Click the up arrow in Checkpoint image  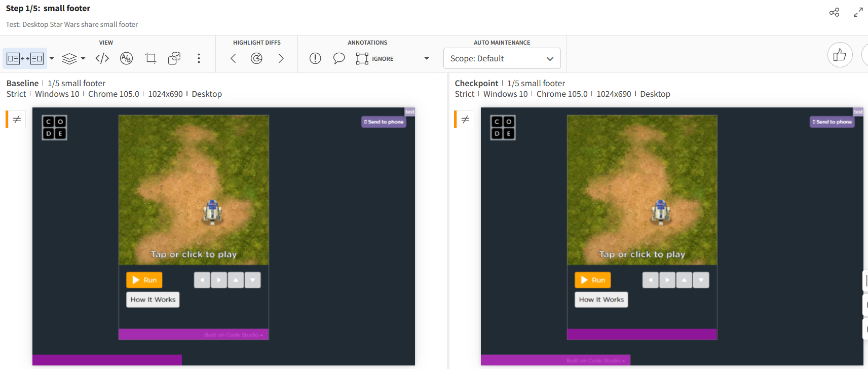click(684, 280)
